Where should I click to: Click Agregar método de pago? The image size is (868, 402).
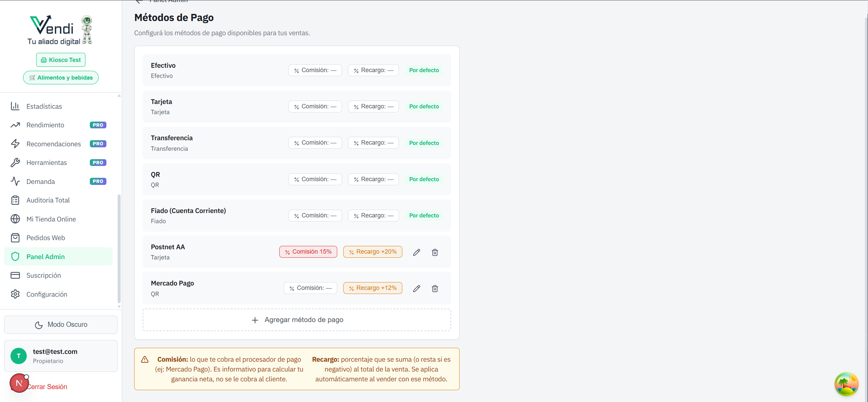pyautogui.click(x=297, y=319)
